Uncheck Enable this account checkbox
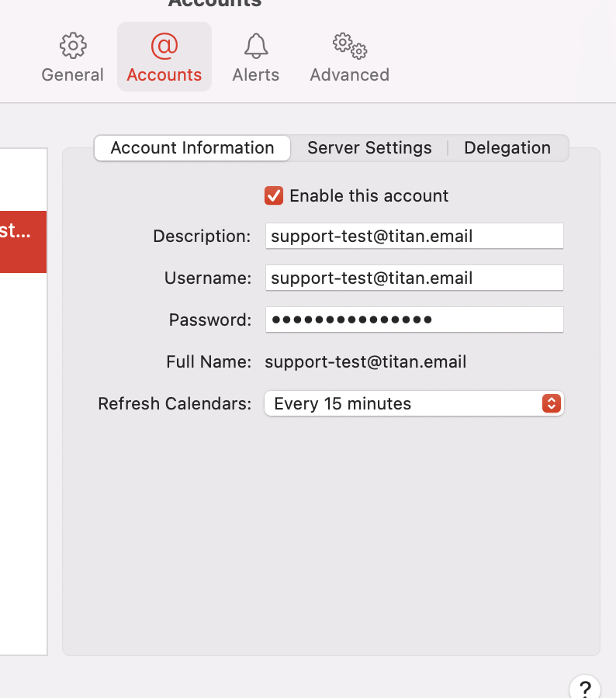This screenshot has height=698, width=616. [274, 196]
